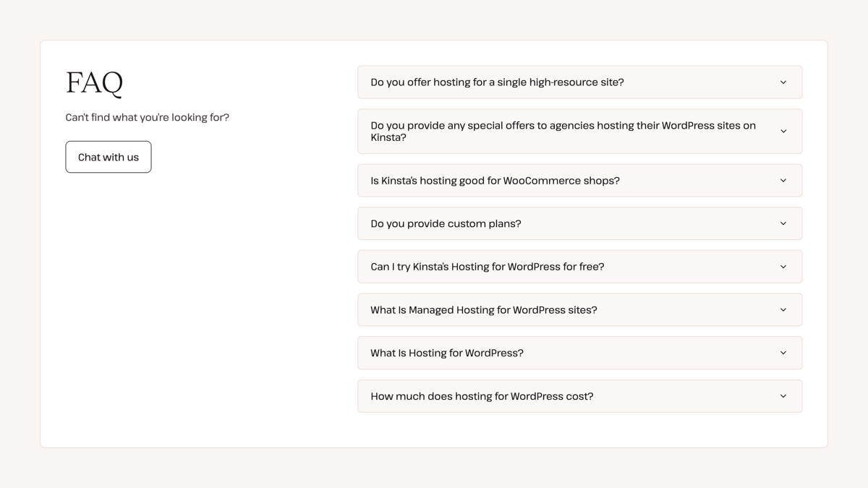
Task: Click the Chat with us button
Action: (x=108, y=156)
